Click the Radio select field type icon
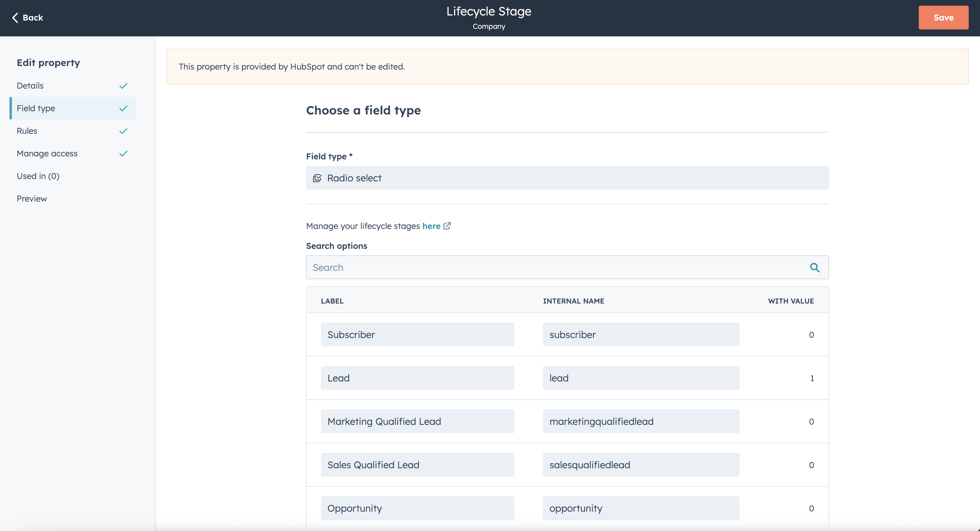Image resolution: width=980 pixels, height=531 pixels. tap(317, 178)
